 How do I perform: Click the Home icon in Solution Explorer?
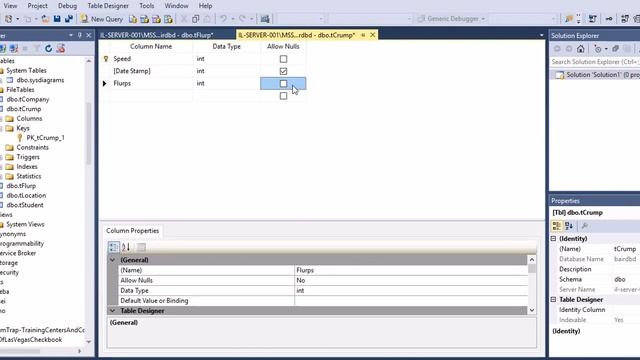[x=580, y=49]
